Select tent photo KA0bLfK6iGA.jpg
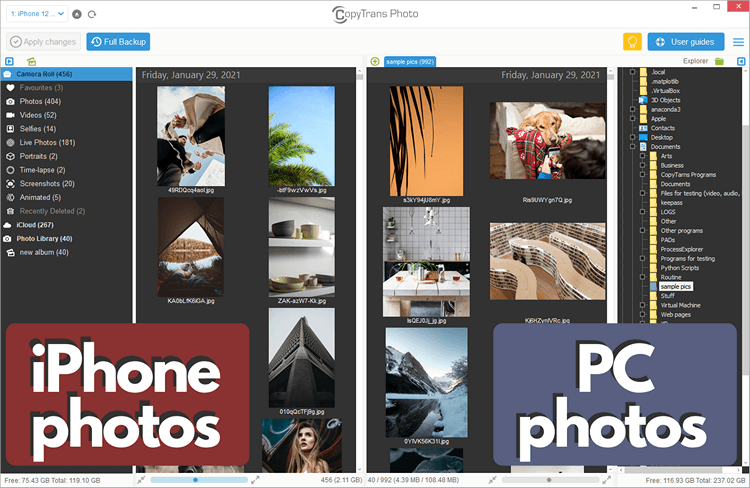This screenshot has height=488, width=750. (191, 247)
